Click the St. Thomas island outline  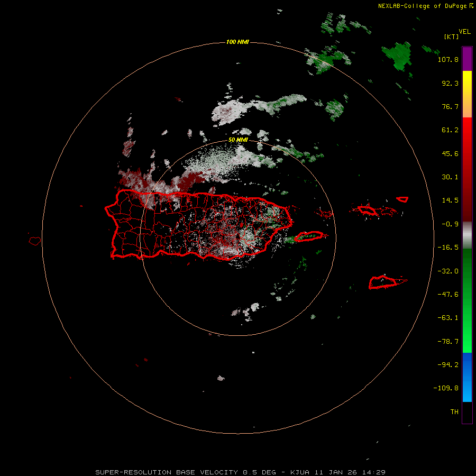coord(367,210)
